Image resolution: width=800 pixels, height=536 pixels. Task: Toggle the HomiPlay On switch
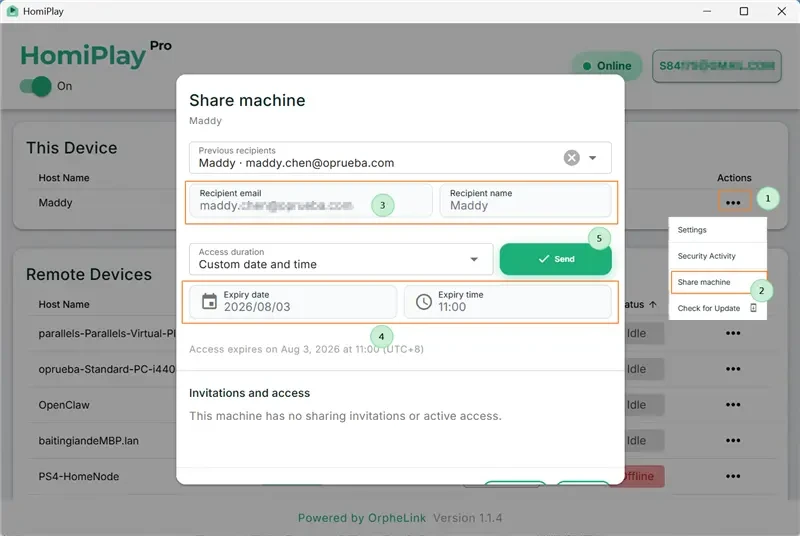[x=36, y=86]
